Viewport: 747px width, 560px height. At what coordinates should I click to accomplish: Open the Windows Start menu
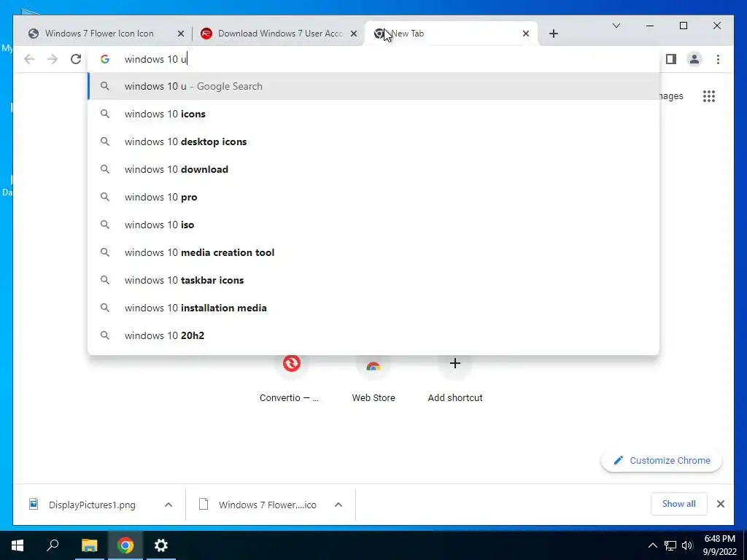click(x=18, y=545)
